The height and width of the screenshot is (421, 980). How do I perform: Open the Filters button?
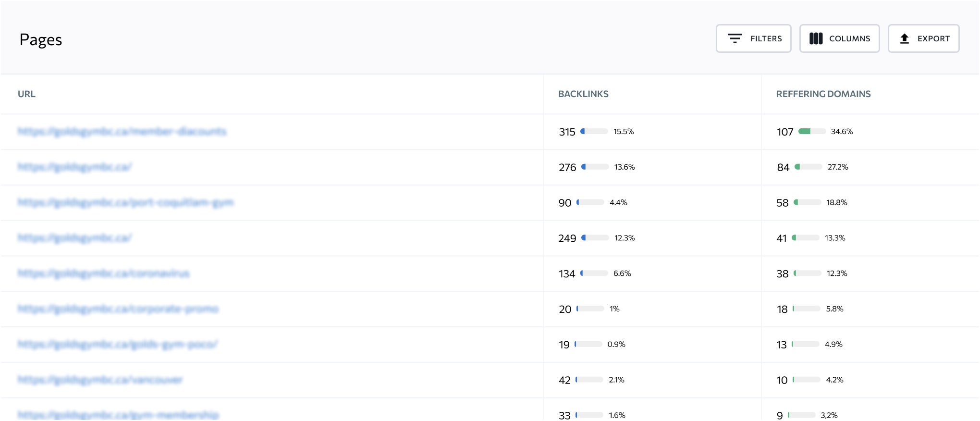(753, 38)
